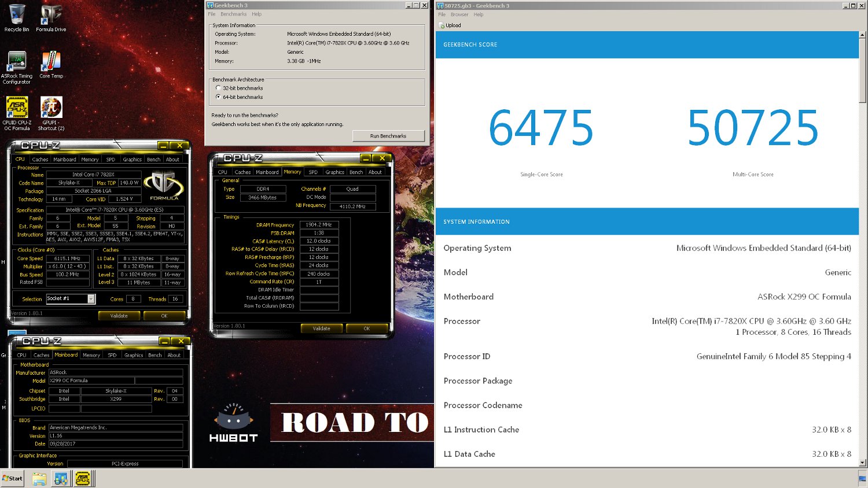Image resolution: width=868 pixels, height=488 pixels.
Task: Switch to CPU tab in CPU-Z timings window
Action: [x=223, y=172]
